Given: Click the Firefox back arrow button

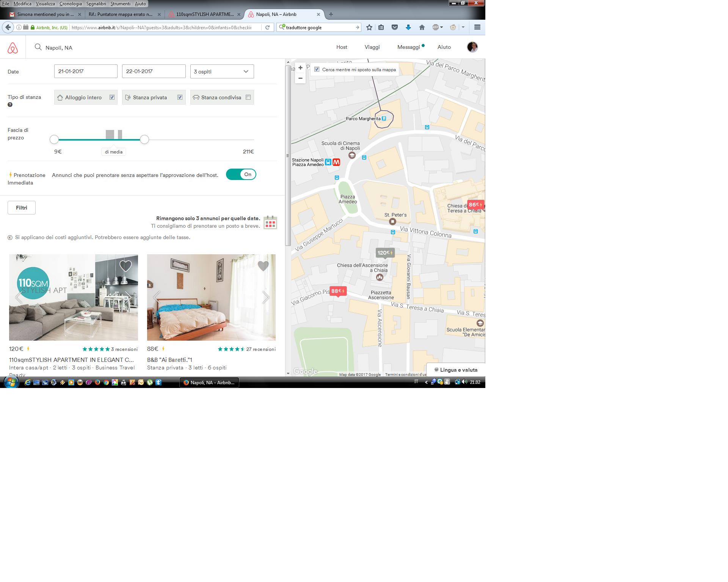Looking at the screenshot, I should (8, 27).
